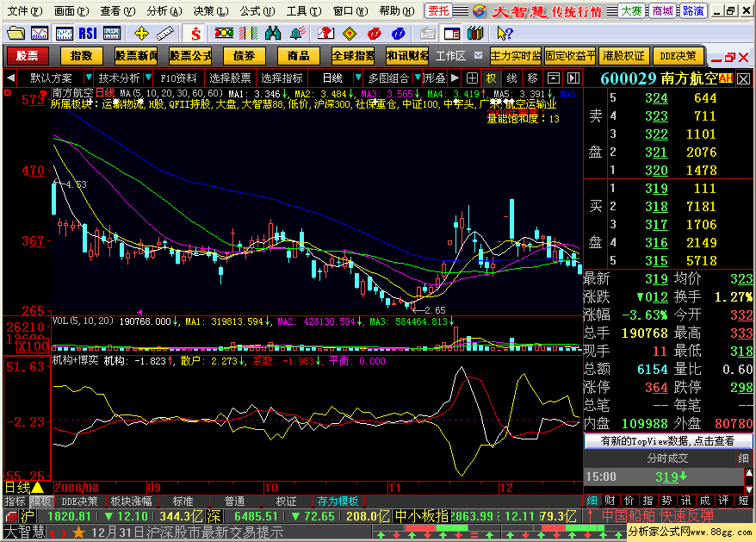The image size is (756, 542).
Task: Open the traffic light signal icon
Action: (224, 34)
